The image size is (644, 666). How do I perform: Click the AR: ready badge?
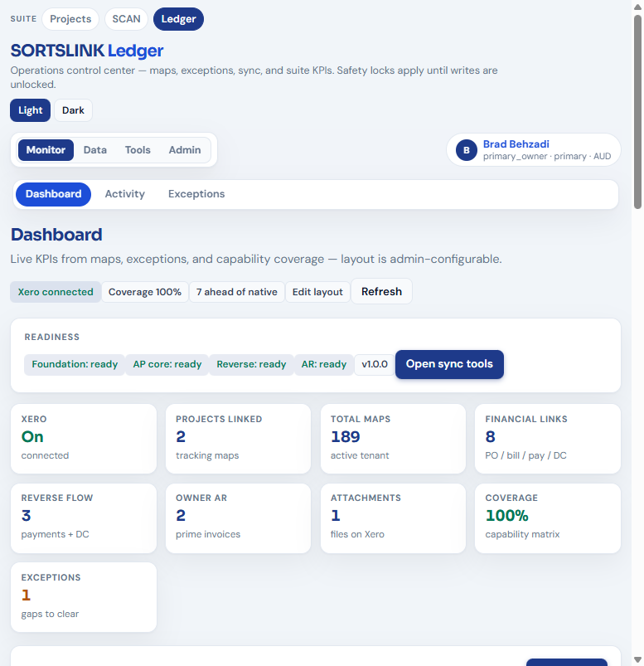324,364
